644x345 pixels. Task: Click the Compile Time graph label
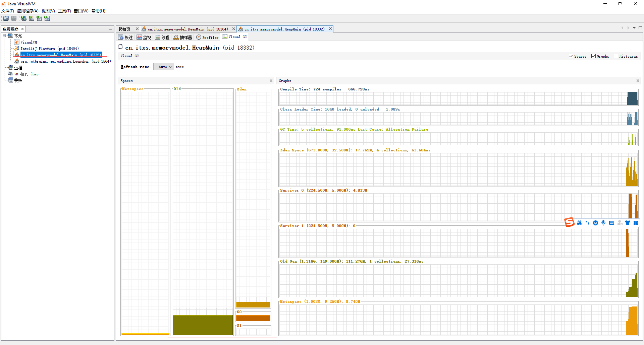point(325,89)
